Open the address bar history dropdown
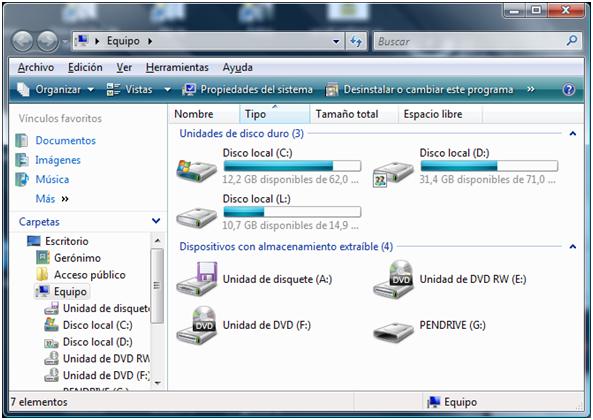The image size is (593, 420). (x=336, y=41)
